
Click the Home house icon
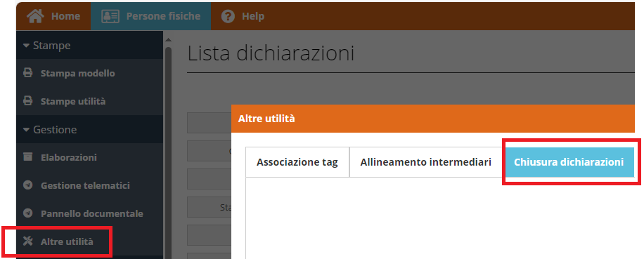coord(36,16)
